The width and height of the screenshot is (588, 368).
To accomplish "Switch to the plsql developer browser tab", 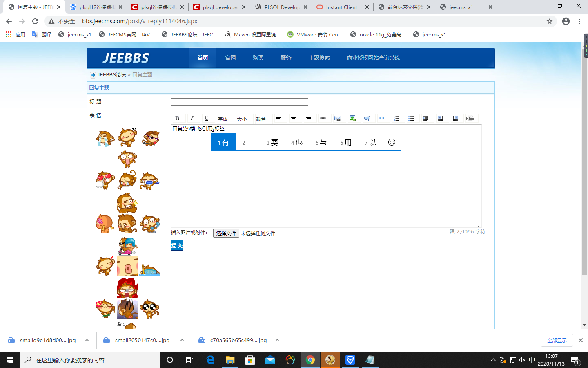I will point(220,7).
